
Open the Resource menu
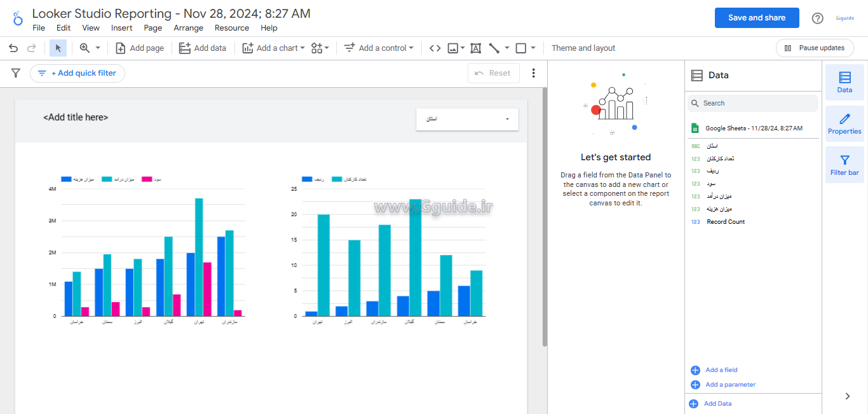tap(231, 28)
